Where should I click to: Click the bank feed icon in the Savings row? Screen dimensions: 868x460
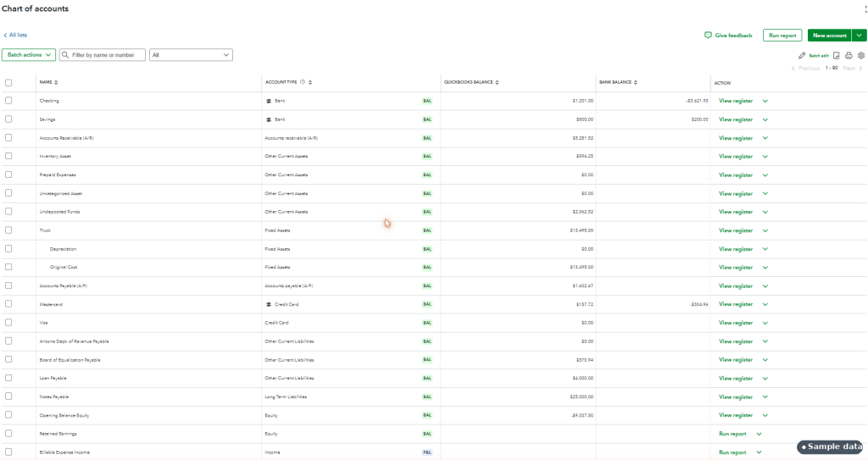(x=269, y=119)
